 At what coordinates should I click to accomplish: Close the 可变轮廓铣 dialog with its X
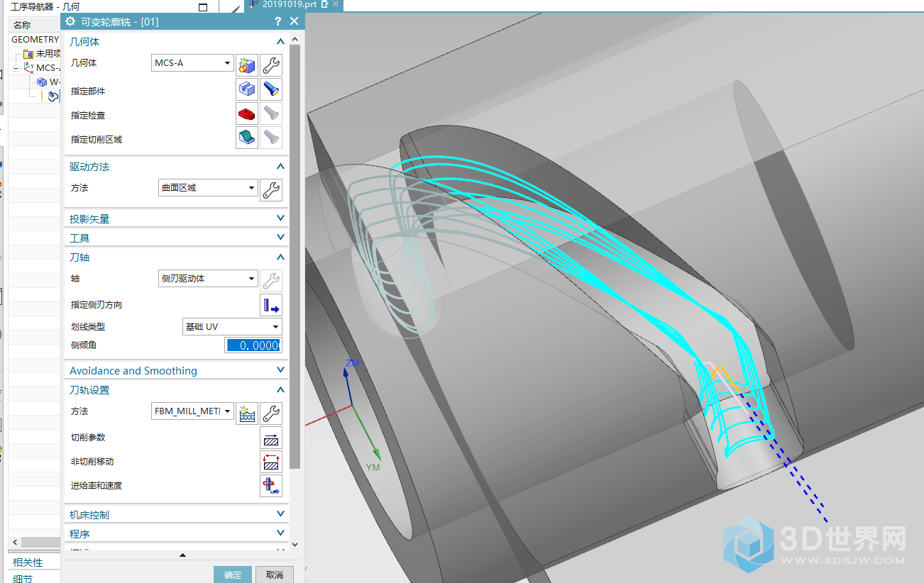(295, 21)
